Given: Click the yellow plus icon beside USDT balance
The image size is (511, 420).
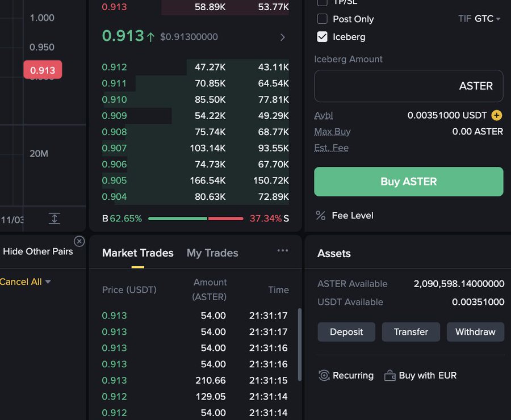Looking at the screenshot, I should (497, 115).
